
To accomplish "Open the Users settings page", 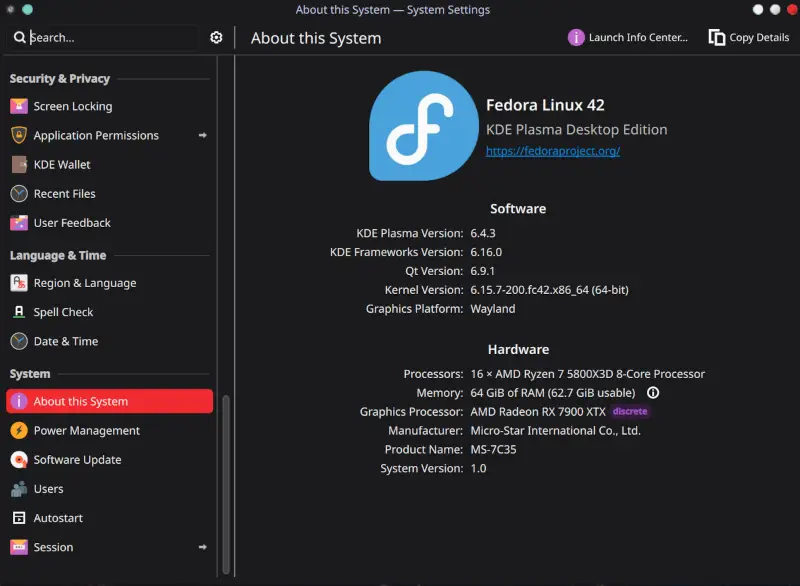I will 110,489.
